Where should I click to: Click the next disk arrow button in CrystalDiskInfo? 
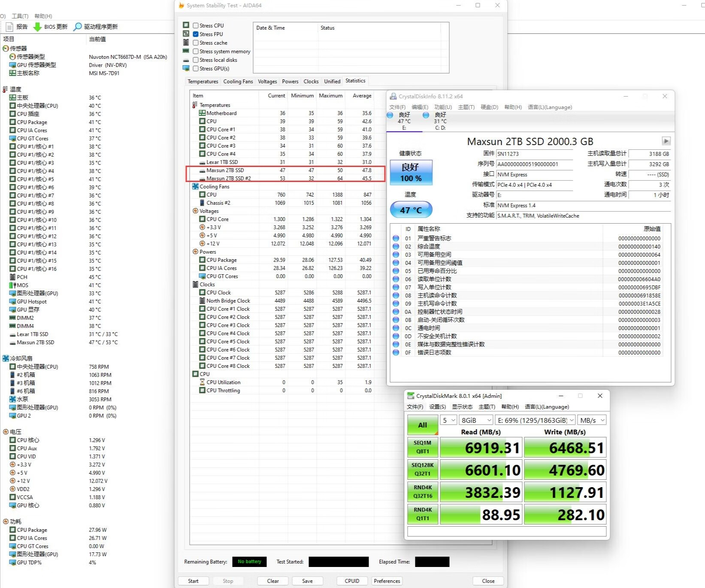tap(666, 141)
